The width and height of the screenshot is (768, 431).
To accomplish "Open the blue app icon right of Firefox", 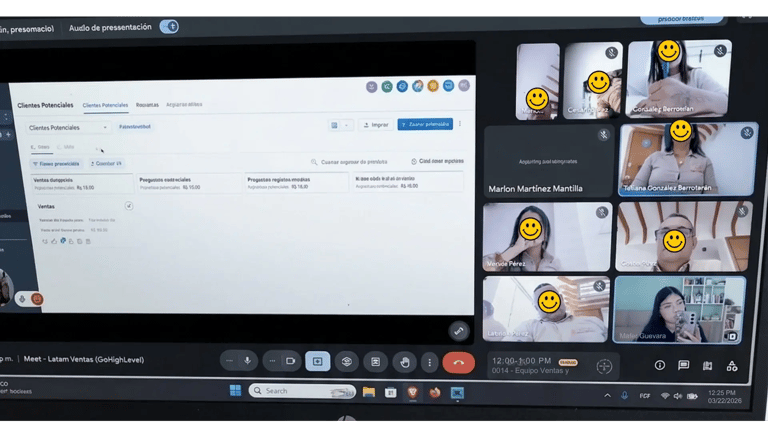I will click(457, 393).
